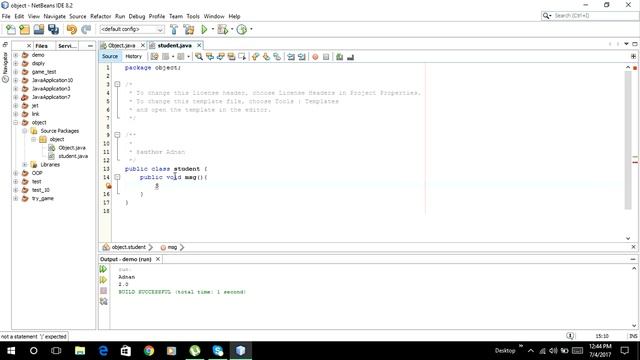Click the Open Project toolbar icon
This screenshot has height=360, width=640.
(x=39, y=29)
